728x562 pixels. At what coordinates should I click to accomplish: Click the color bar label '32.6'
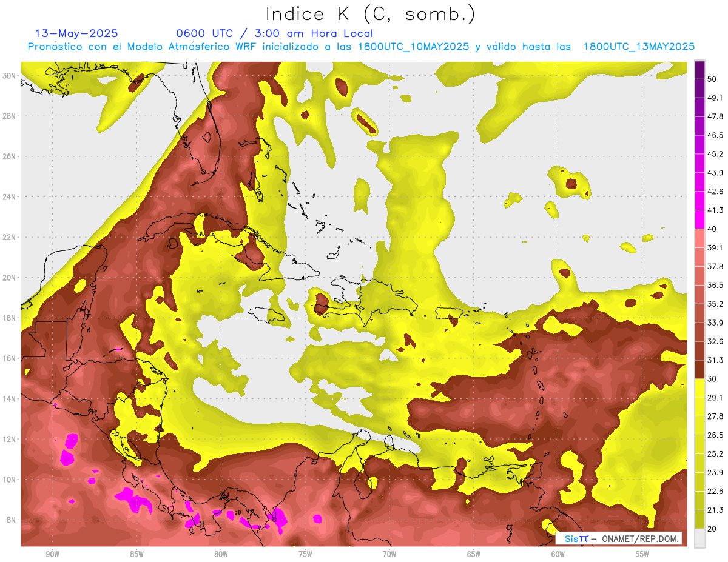click(715, 341)
